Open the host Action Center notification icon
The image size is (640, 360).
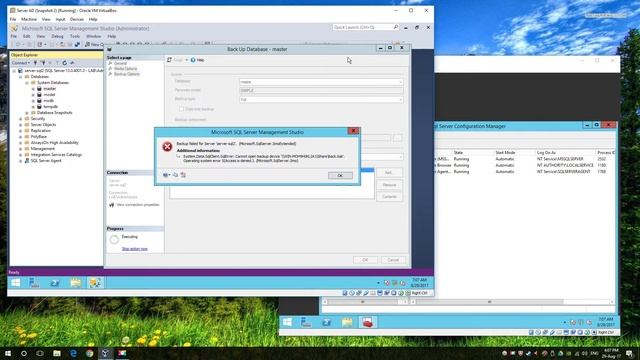tap(629, 353)
